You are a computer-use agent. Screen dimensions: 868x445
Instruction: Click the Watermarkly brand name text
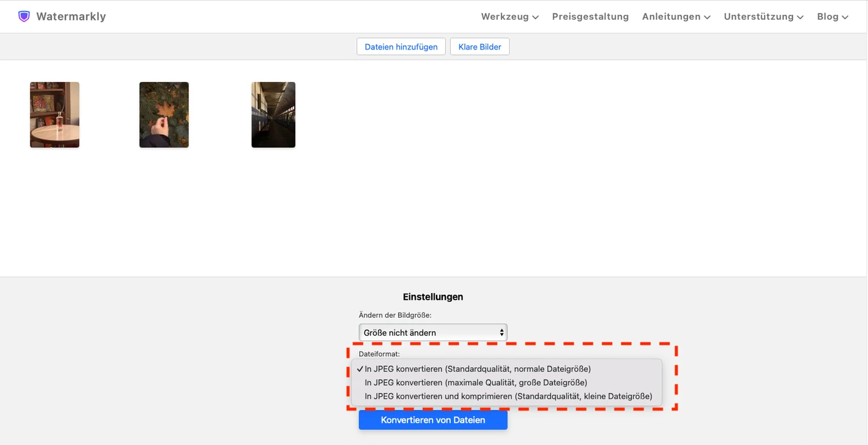click(x=71, y=17)
